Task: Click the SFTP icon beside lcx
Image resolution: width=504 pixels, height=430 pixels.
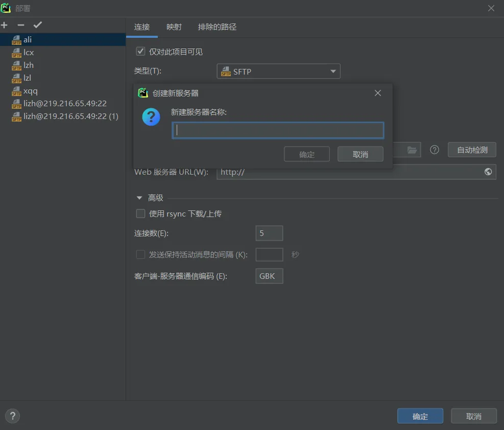Action: [x=16, y=53]
